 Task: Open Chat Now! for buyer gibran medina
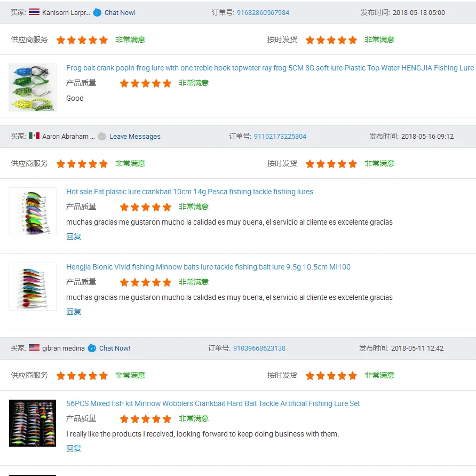point(114,348)
